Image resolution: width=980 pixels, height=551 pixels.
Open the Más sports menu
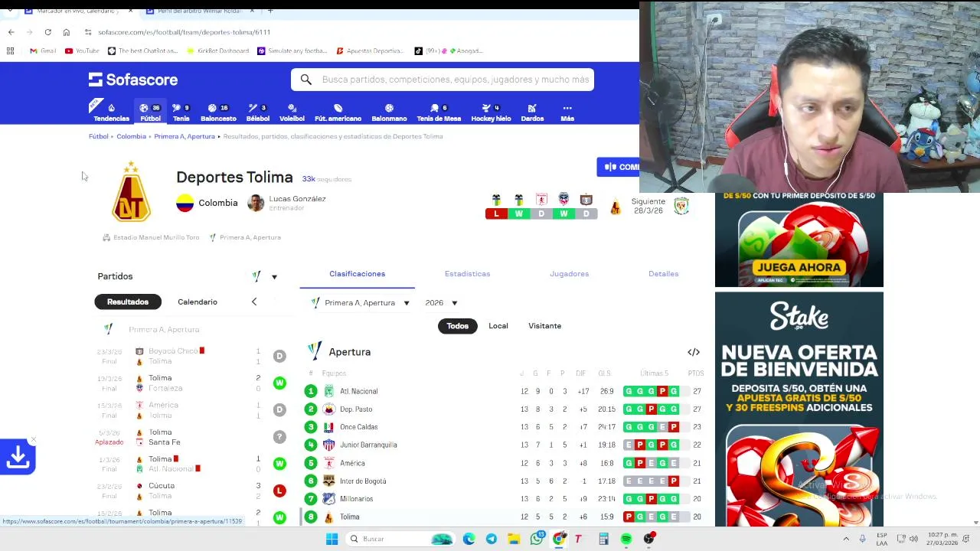click(x=567, y=112)
